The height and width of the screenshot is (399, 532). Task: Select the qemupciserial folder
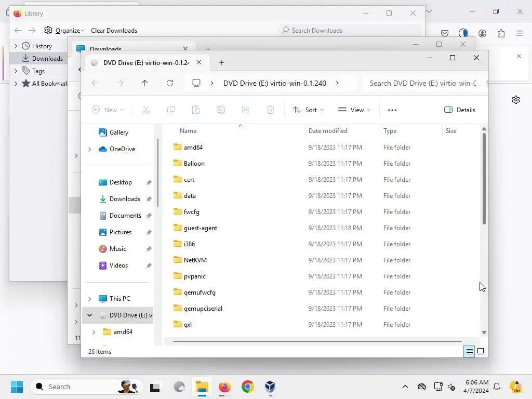[x=203, y=309]
